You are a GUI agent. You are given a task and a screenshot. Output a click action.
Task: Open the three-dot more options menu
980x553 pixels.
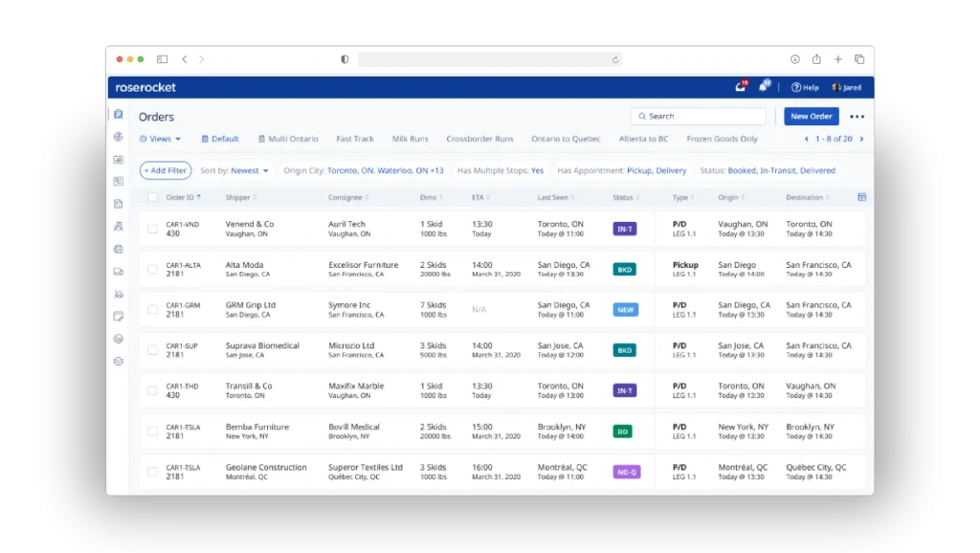pos(857,116)
